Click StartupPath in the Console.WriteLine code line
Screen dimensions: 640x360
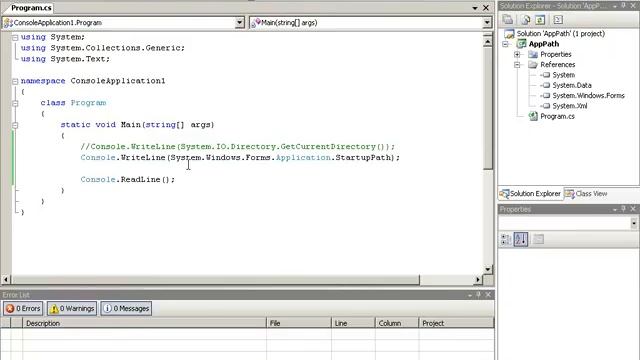(x=363, y=158)
